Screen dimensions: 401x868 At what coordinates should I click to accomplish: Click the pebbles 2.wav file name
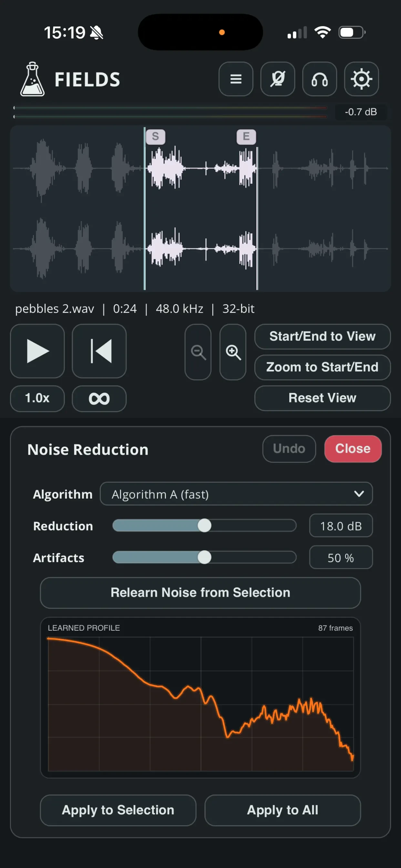coord(55,309)
